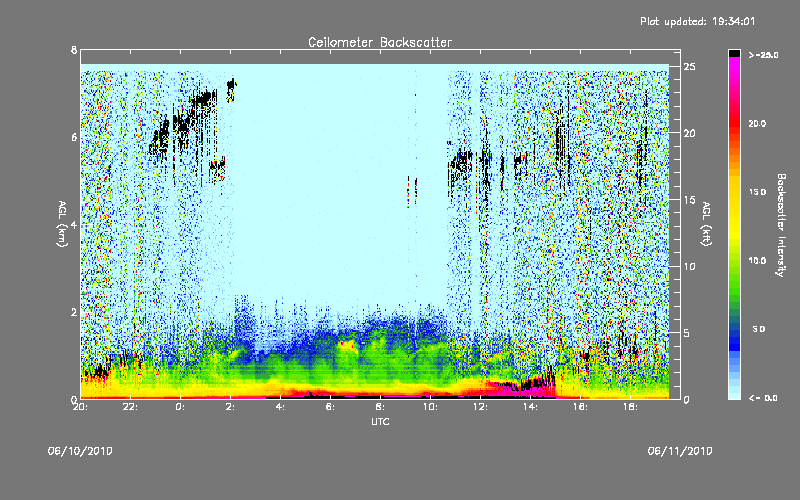This screenshot has height=500, width=800.
Task: Click the '0:' tick on UTC axis
Action: point(180,407)
